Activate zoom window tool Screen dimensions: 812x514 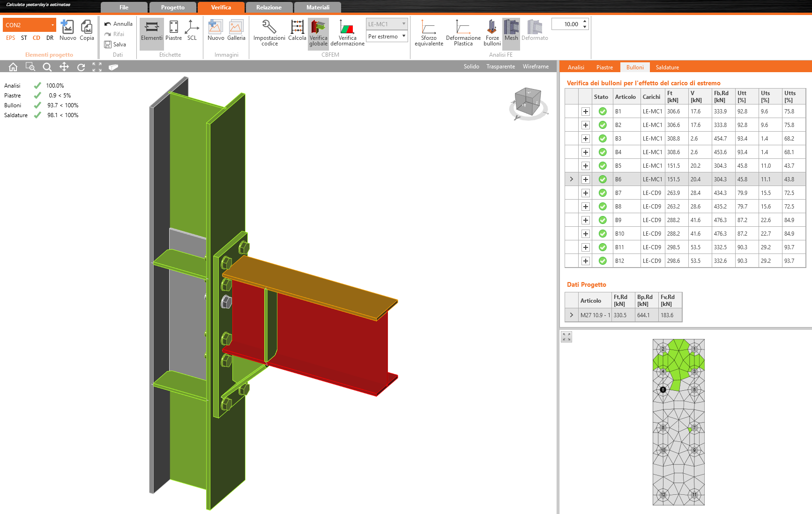click(30, 67)
